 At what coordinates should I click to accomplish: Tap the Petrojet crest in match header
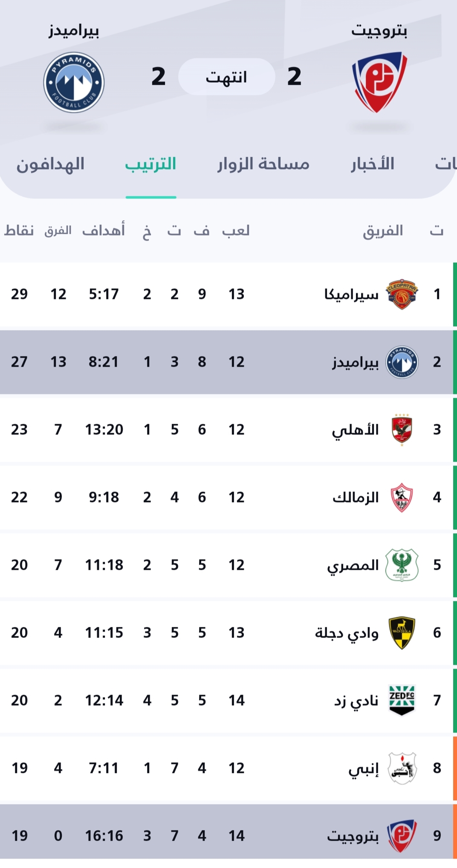pos(379,82)
